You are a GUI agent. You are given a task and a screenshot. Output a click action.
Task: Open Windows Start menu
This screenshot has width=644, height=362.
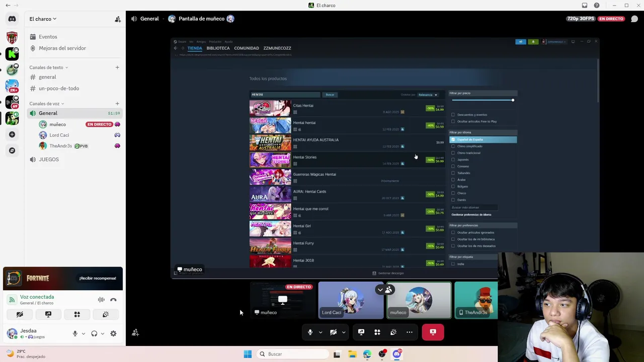[x=248, y=354]
